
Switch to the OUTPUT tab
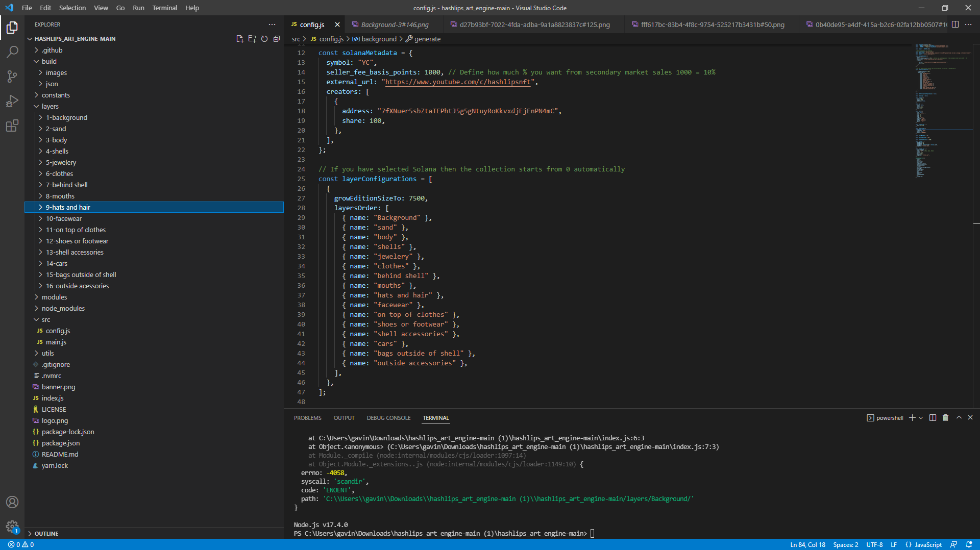[x=344, y=417]
